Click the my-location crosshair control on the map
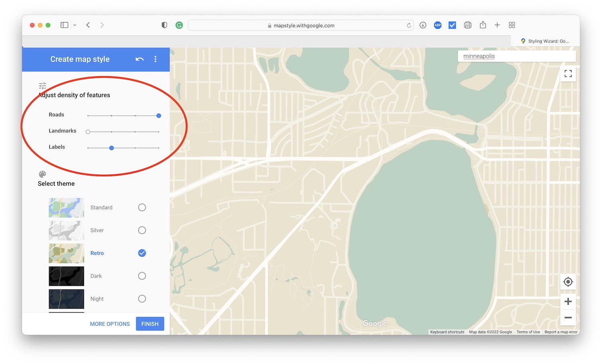602x364 pixels. (x=568, y=282)
